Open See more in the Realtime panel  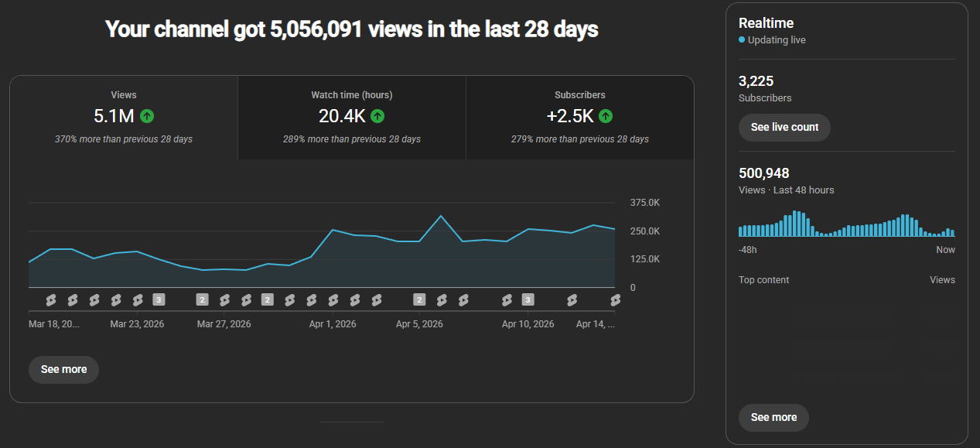tap(773, 418)
